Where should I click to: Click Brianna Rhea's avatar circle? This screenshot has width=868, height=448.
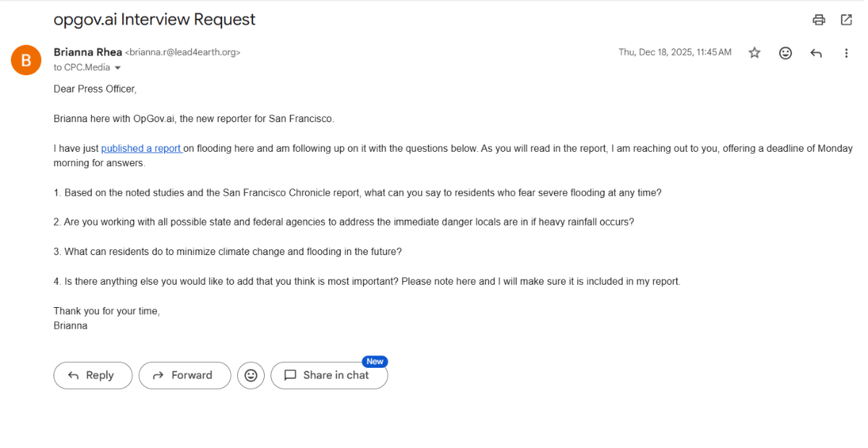point(26,60)
